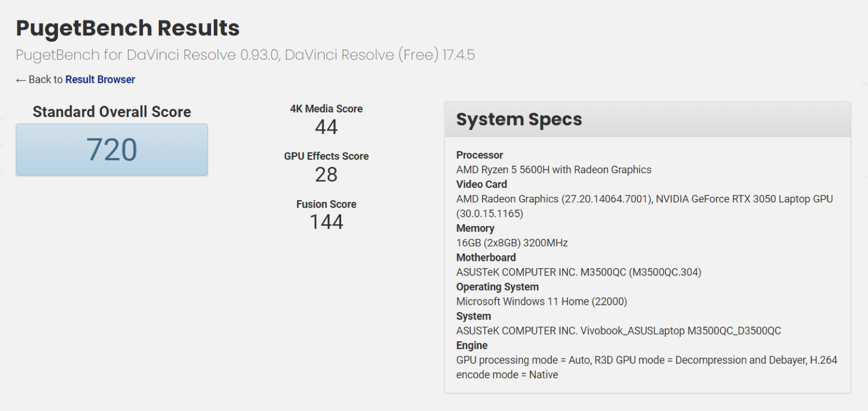Click the System Specs panel header

point(647,120)
